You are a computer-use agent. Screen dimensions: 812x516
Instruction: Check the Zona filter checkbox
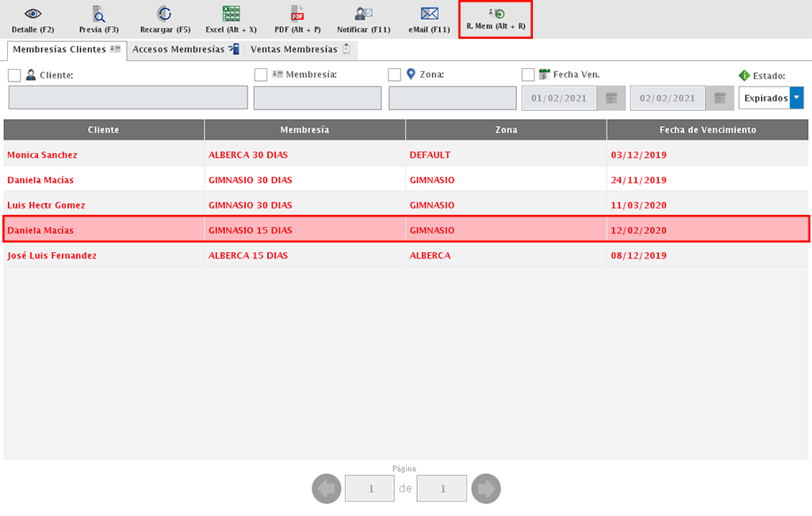[394, 75]
